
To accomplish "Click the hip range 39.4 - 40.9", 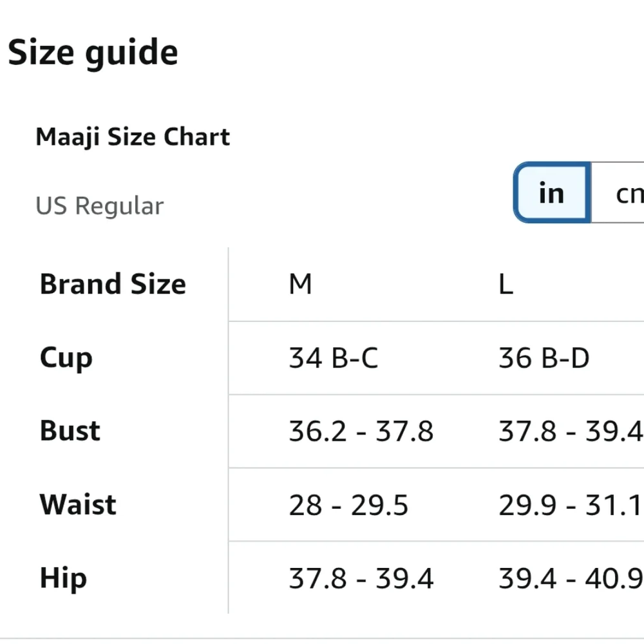I will tap(570, 578).
